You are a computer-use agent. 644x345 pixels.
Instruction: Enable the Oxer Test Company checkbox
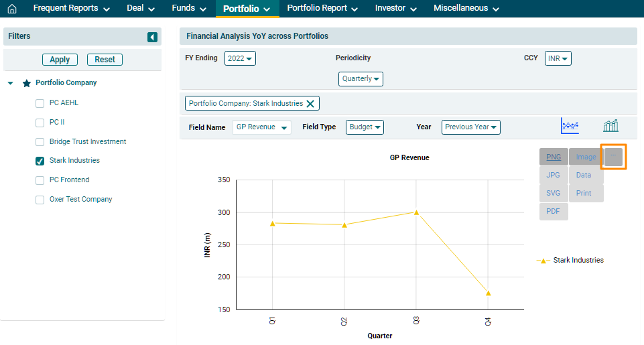point(40,200)
